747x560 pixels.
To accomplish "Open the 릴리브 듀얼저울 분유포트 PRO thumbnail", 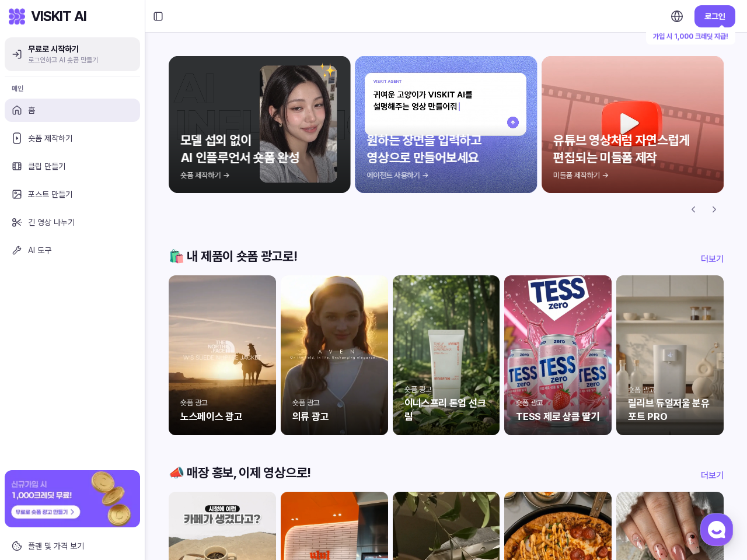I will tap(670, 355).
